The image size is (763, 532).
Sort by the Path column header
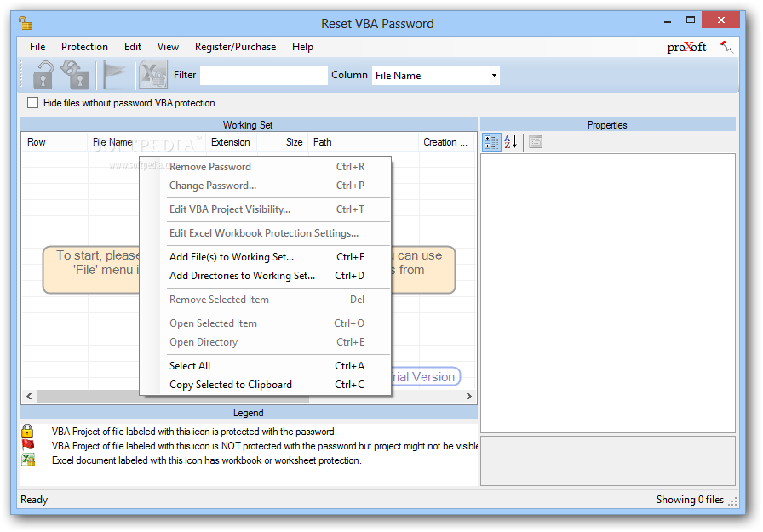[363, 142]
